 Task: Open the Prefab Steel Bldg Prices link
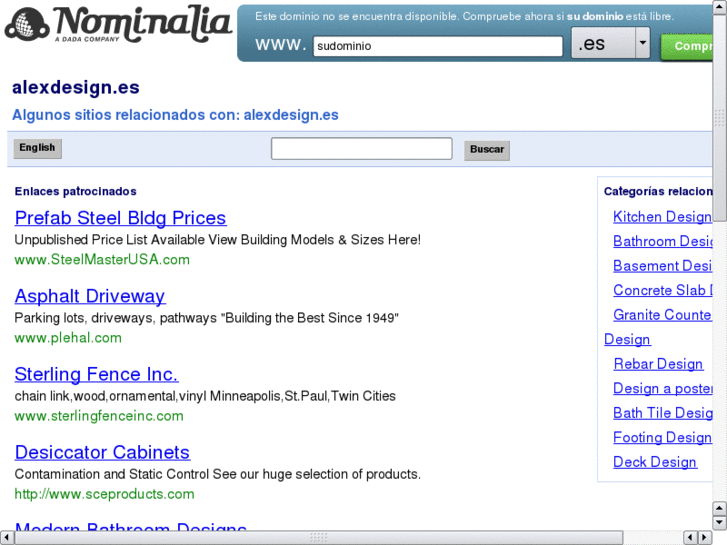click(121, 218)
